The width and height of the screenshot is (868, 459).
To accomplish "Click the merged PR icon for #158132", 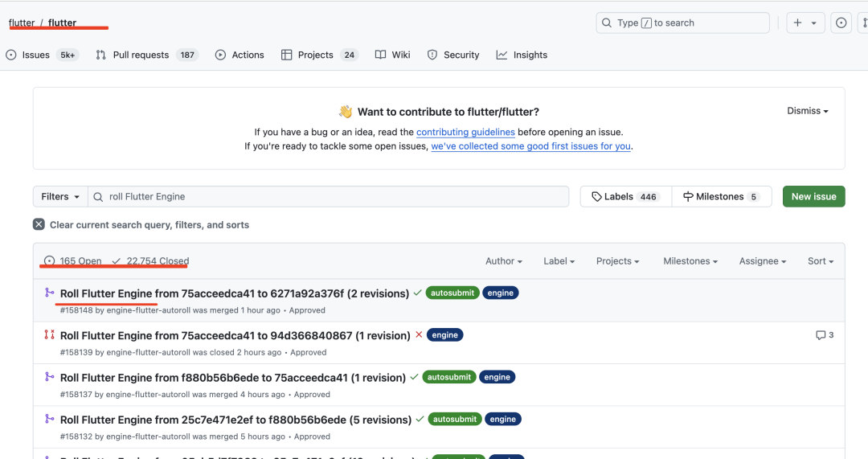I will [49, 419].
